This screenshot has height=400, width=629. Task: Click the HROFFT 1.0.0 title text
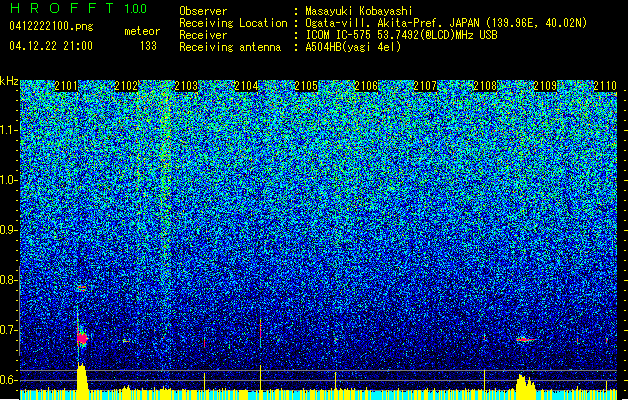point(79,8)
